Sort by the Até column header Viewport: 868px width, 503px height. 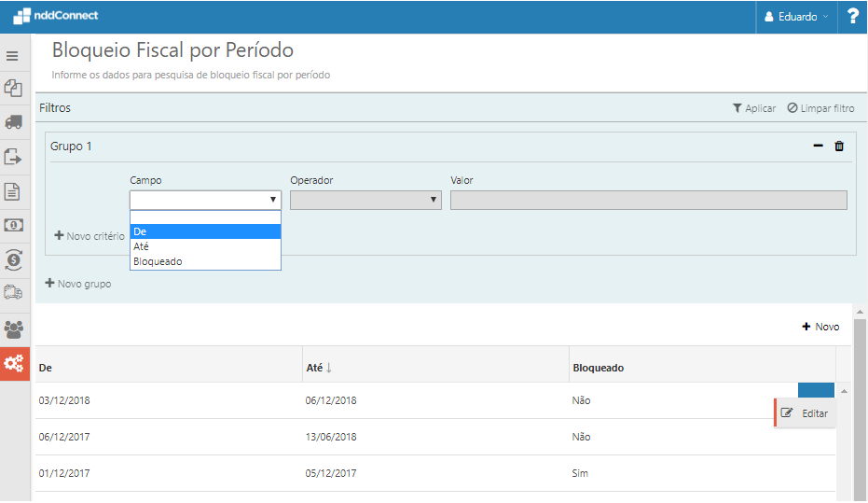pyautogui.click(x=318, y=368)
